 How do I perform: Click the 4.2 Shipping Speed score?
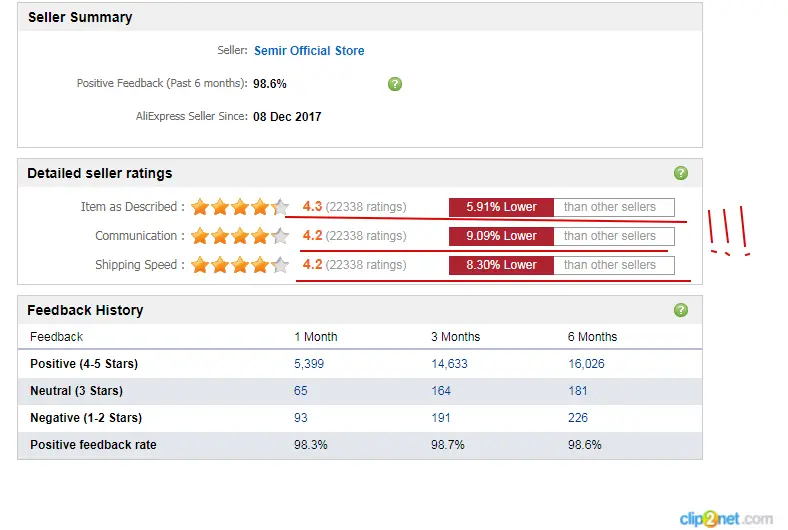pyautogui.click(x=312, y=265)
